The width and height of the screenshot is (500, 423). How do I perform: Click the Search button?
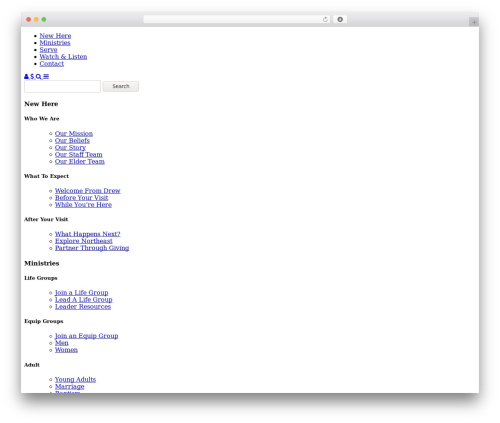121,86
